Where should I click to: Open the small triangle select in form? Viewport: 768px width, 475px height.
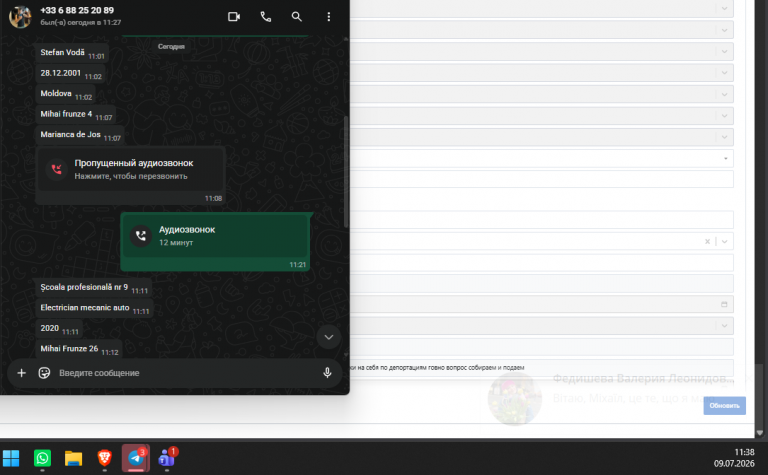tap(725, 159)
